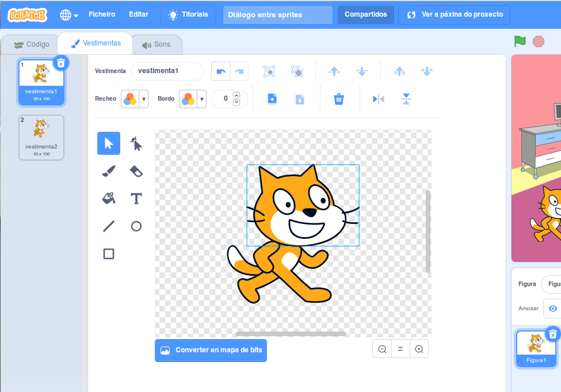
Task: Group the current selection
Action: tap(268, 71)
